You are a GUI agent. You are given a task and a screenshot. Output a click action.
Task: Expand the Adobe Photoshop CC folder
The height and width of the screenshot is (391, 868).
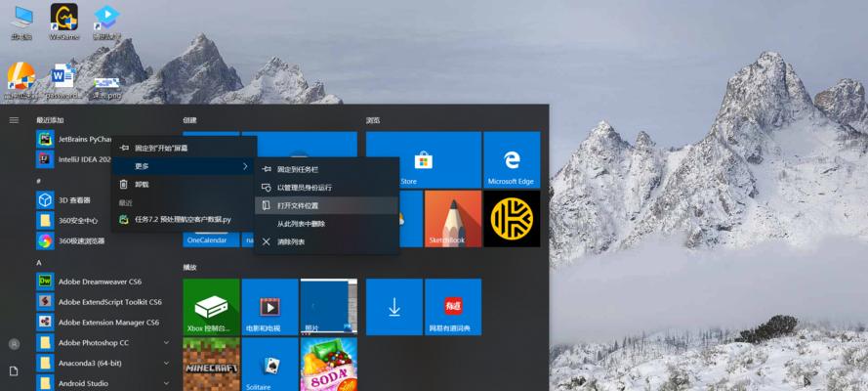click(x=166, y=343)
